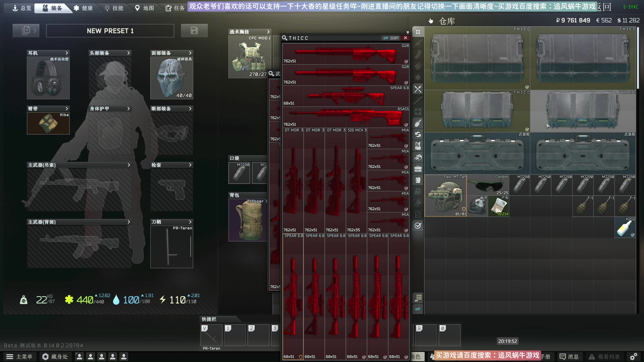Toggle the food fork-and-knife filter
This screenshot has height=362, width=644.
418,89
